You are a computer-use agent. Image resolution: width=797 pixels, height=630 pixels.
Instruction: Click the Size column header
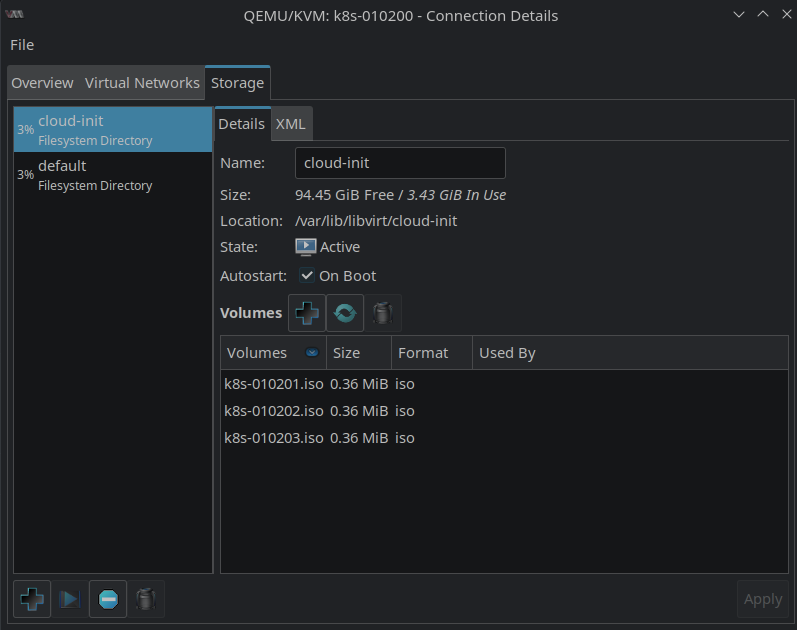click(359, 352)
